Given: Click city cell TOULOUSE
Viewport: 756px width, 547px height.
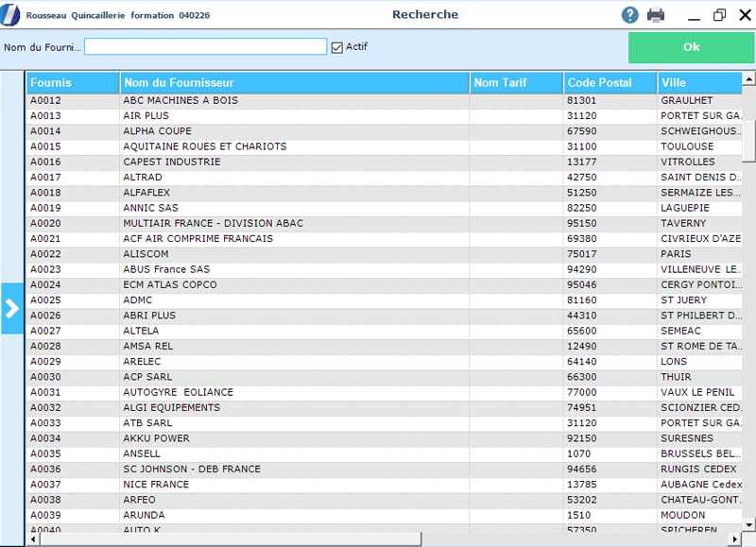Looking at the screenshot, I should 687,146.
